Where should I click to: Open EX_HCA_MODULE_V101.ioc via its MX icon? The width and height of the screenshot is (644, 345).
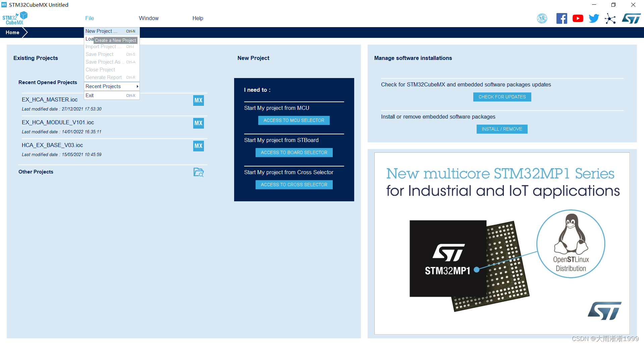[x=199, y=123]
